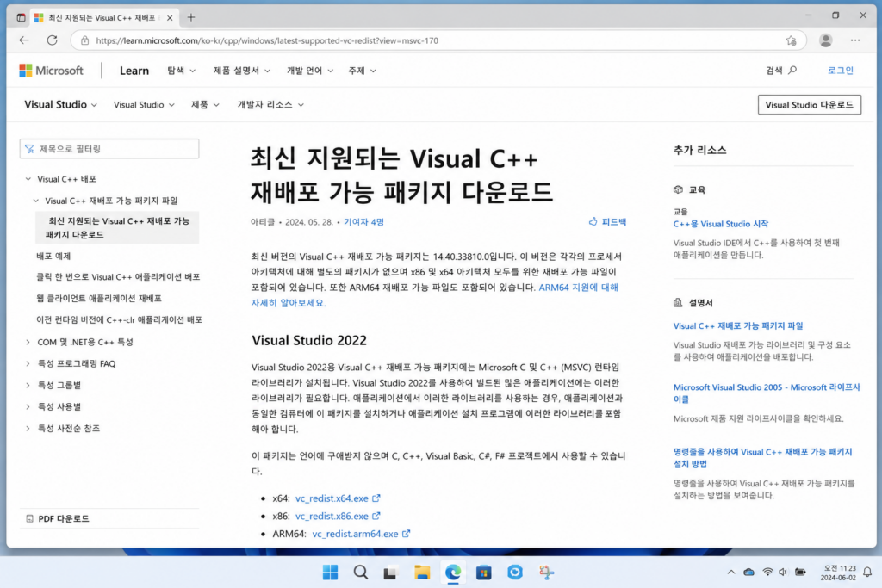The image size is (882, 588).
Task: Click Visual Studio 다운로드 button
Action: pyautogui.click(x=810, y=104)
